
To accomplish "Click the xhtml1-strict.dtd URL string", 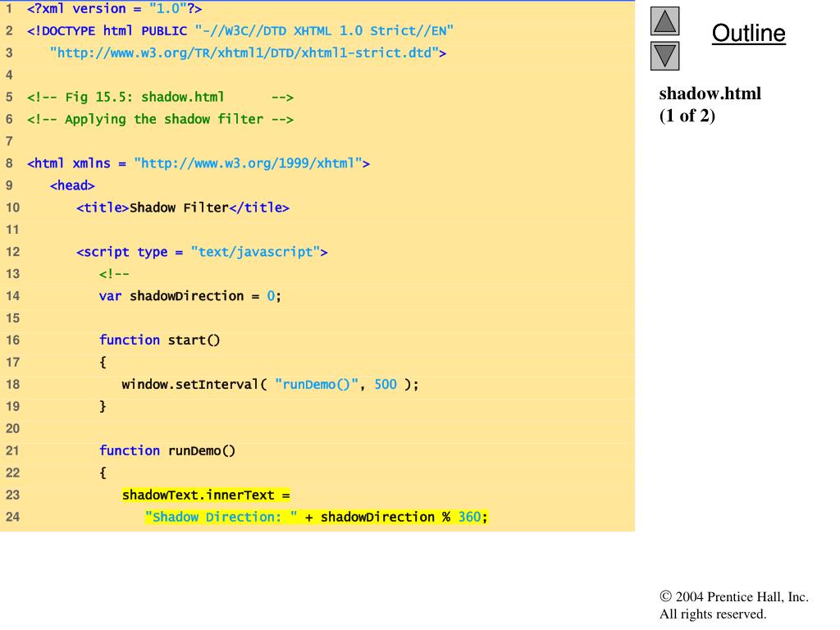I will coord(248,53).
